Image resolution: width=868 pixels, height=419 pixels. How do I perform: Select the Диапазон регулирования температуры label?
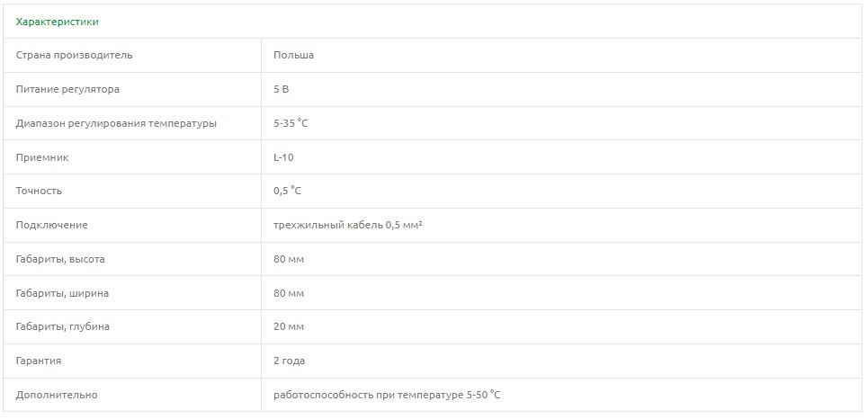tap(116, 123)
